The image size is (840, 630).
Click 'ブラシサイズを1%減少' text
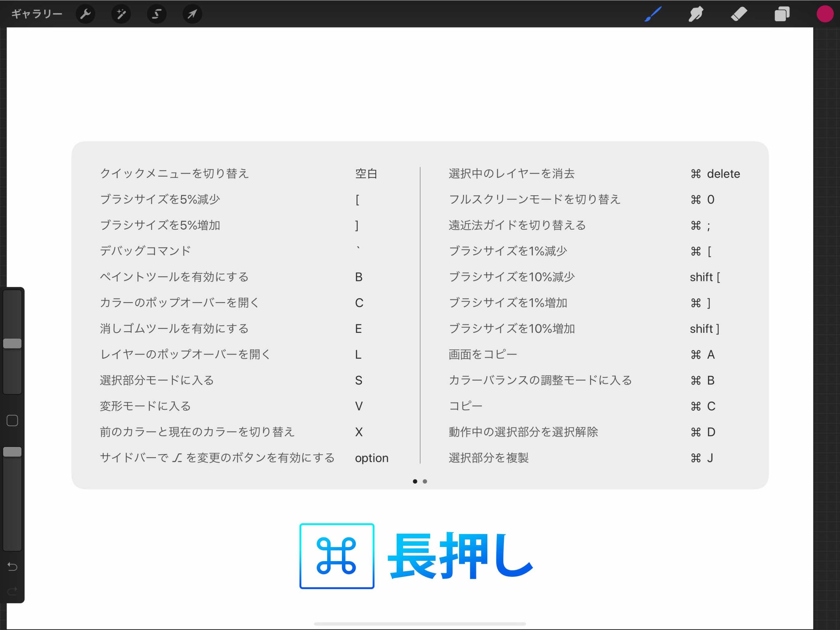click(x=508, y=251)
